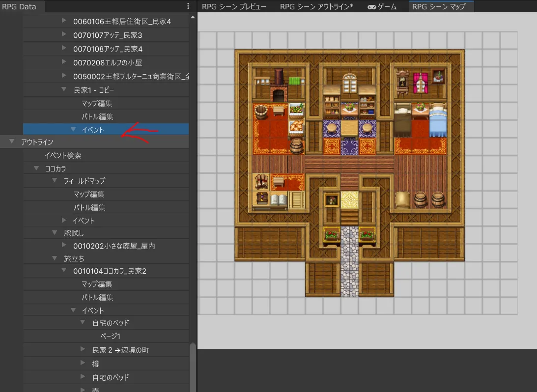Select the RPG シーン マップ tab

[x=439, y=7]
